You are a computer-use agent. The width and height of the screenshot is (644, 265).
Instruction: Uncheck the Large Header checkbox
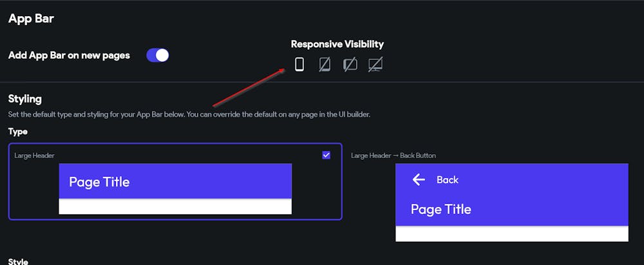click(x=326, y=155)
